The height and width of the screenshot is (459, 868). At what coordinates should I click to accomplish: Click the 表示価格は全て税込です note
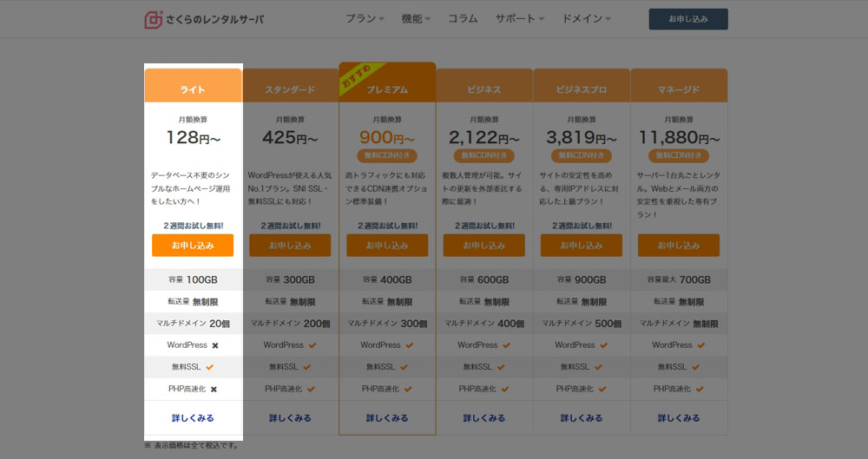(x=192, y=445)
